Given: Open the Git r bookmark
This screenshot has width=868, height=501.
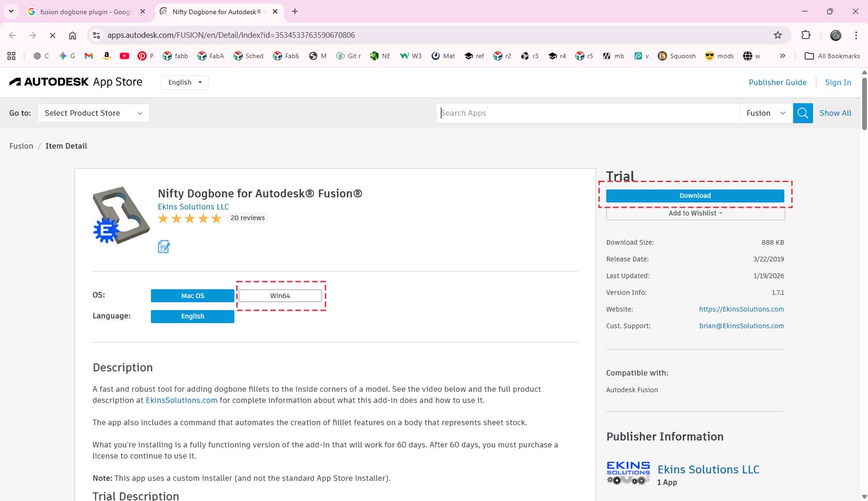Looking at the screenshot, I should click(348, 56).
